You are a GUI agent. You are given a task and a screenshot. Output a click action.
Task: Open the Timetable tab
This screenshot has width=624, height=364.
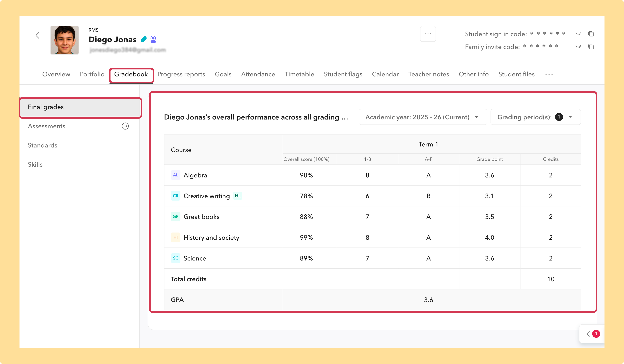tap(299, 74)
